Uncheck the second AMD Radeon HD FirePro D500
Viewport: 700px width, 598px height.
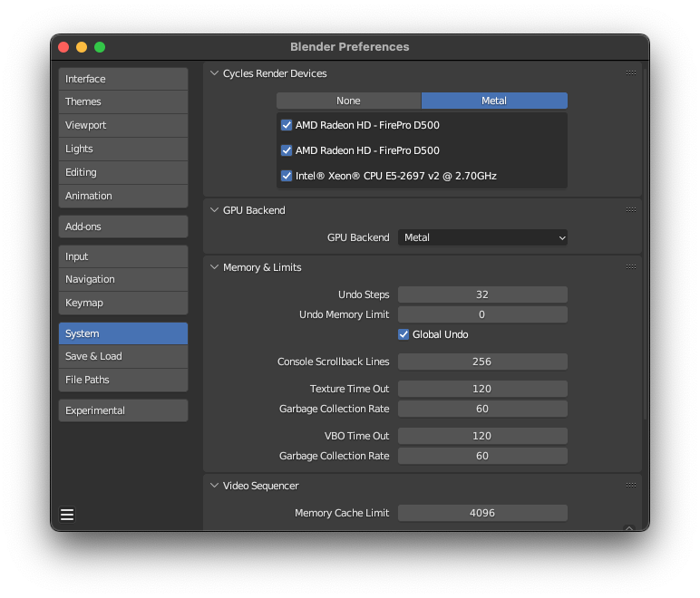[x=287, y=150]
